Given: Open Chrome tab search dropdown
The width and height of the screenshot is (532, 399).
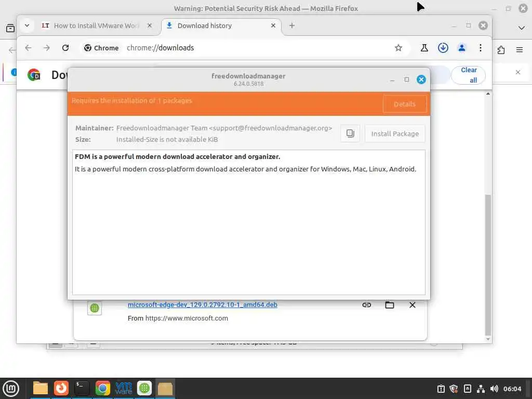Looking at the screenshot, I should [x=27, y=26].
